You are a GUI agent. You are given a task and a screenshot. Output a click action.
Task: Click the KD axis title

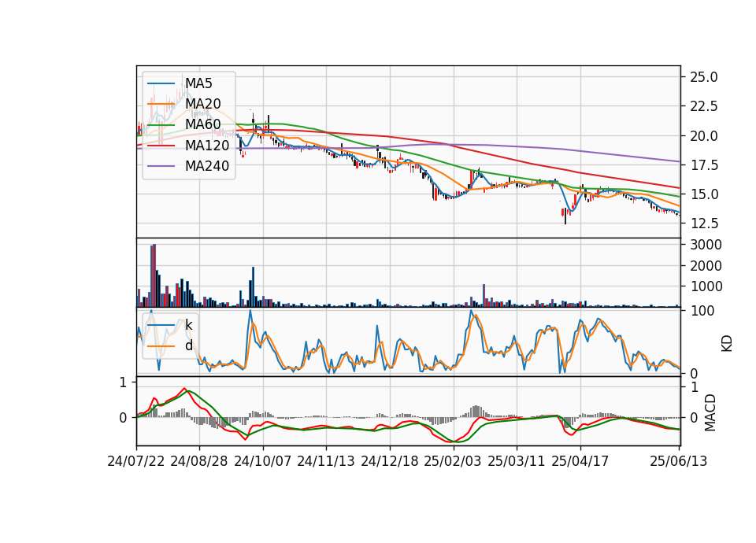[727, 343]
